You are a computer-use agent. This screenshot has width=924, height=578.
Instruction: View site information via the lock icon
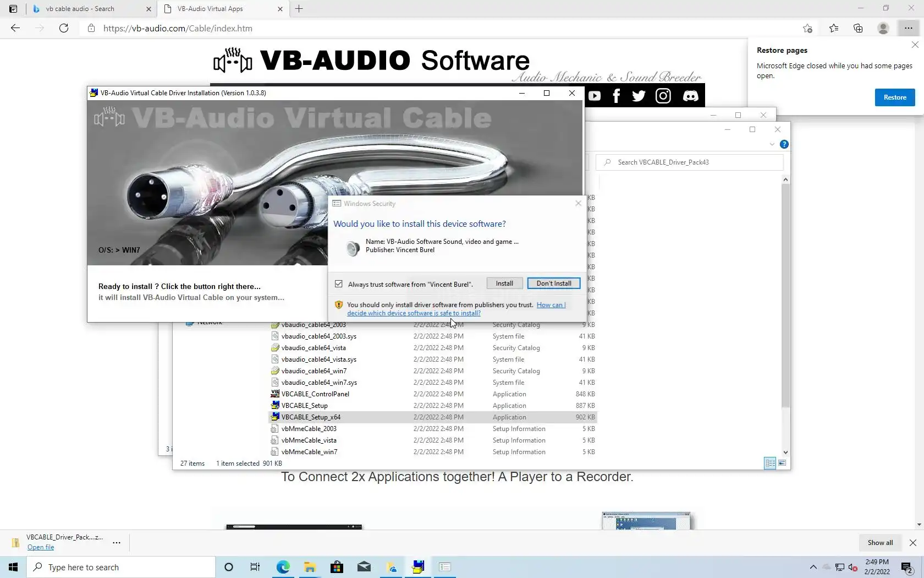click(x=91, y=28)
